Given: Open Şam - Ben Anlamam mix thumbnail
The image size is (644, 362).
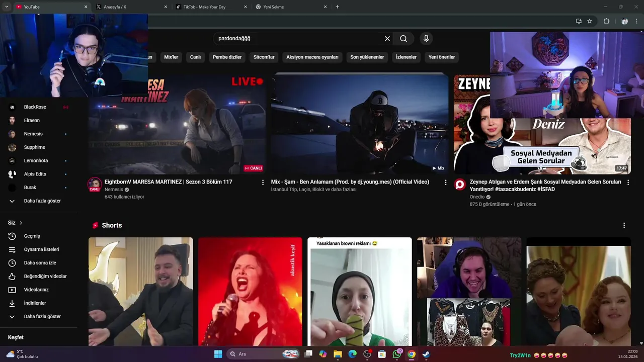Looking at the screenshot, I should coord(359,124).
